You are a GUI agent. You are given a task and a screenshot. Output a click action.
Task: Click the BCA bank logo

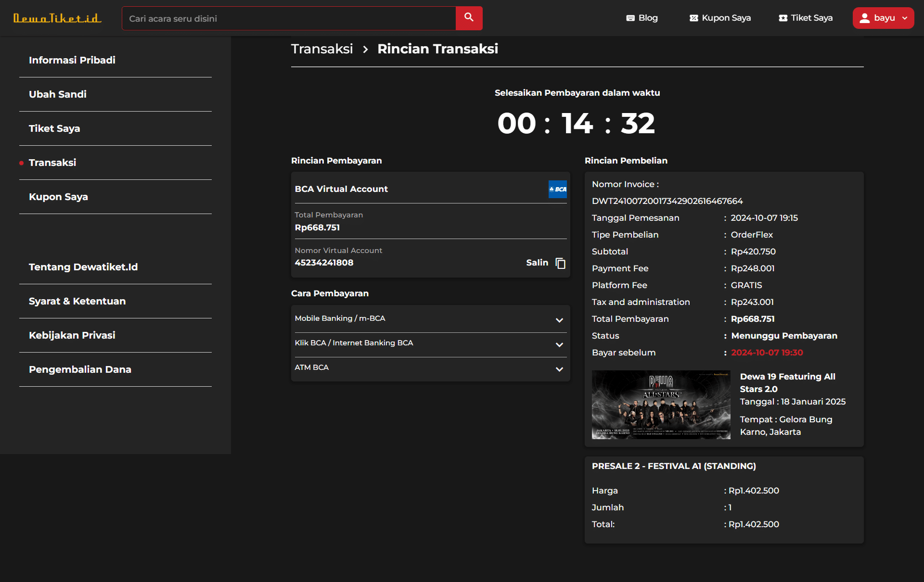point(558,189)
